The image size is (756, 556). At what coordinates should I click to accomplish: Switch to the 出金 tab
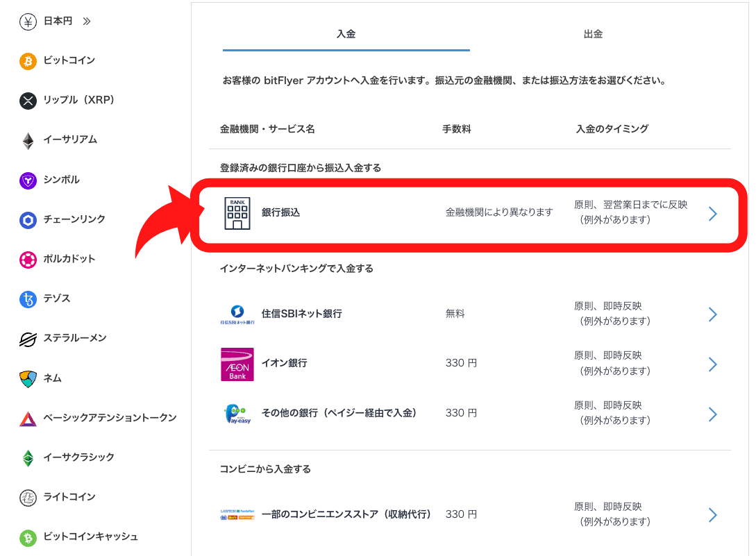[593, 34]
